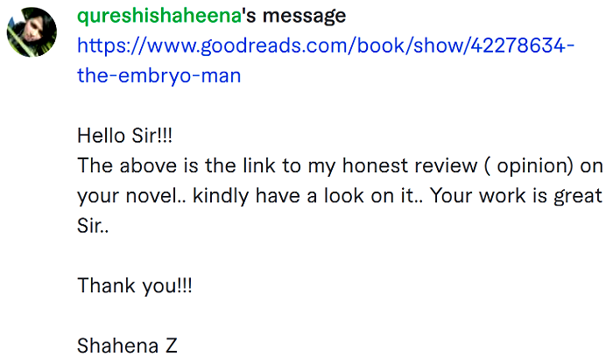Click the "Hello Sir!!!" greeting line
Image resolution: width=613 pixels, height=364 pixels.
click(x=124, y=136)
